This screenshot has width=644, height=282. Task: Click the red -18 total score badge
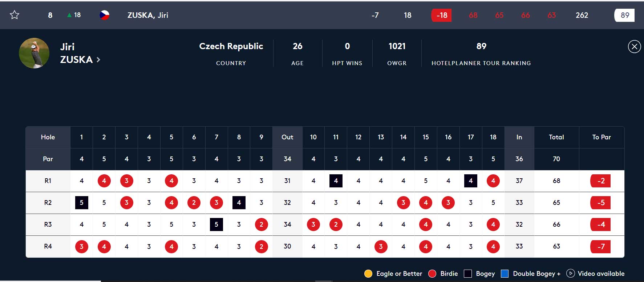coord(441,15)
